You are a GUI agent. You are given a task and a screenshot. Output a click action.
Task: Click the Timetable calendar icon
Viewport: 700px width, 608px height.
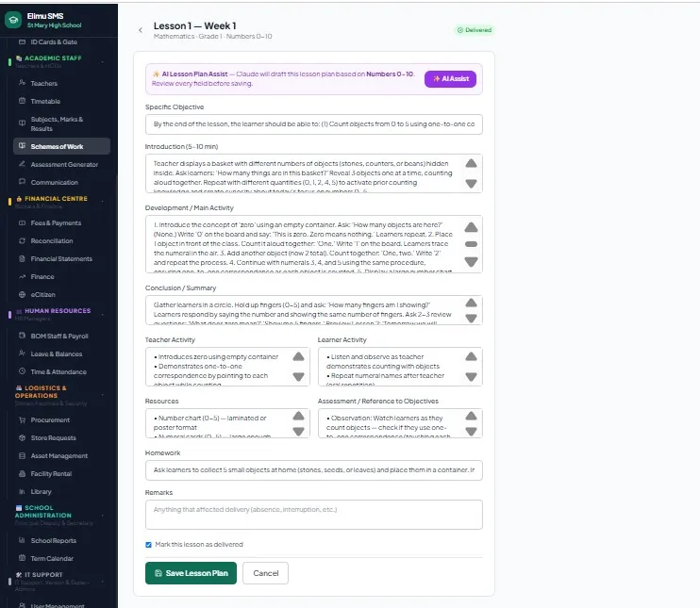click(22, 101)
